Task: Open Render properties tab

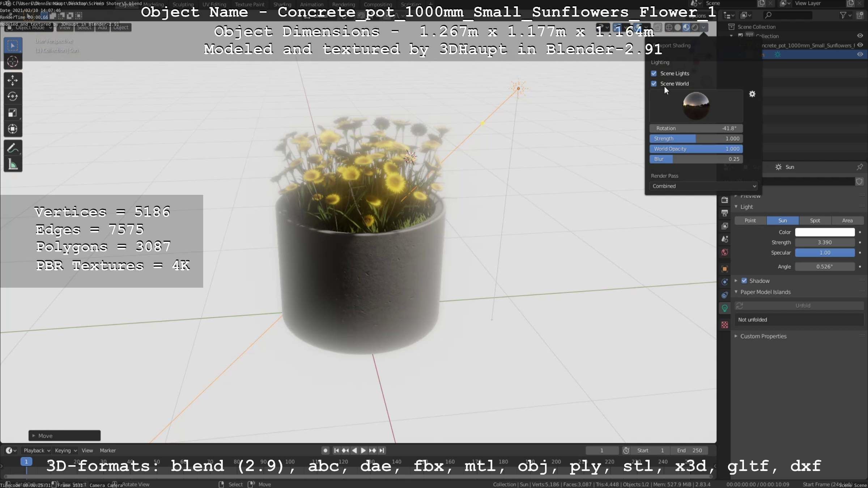Action: point(724,200)
